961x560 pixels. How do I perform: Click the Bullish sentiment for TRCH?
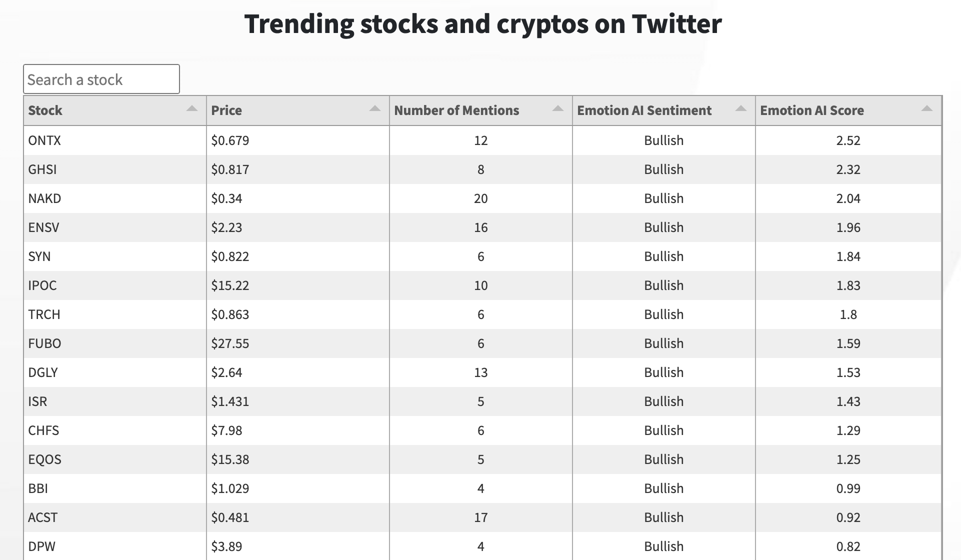(663, 314)
